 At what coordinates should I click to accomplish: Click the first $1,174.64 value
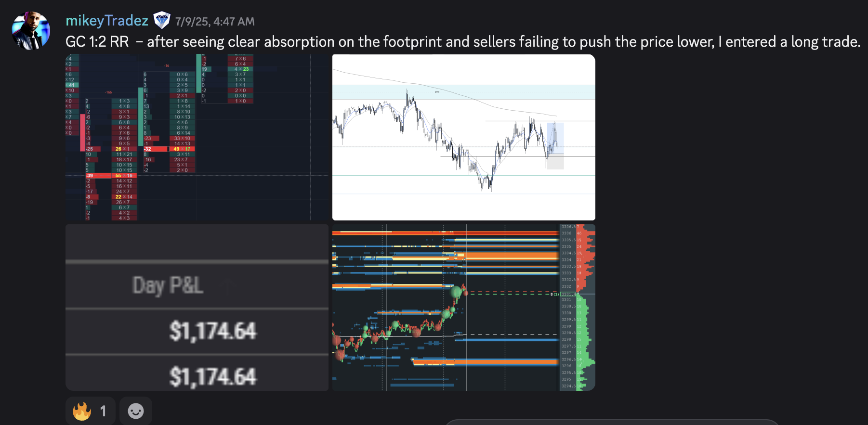pos(213,331)
